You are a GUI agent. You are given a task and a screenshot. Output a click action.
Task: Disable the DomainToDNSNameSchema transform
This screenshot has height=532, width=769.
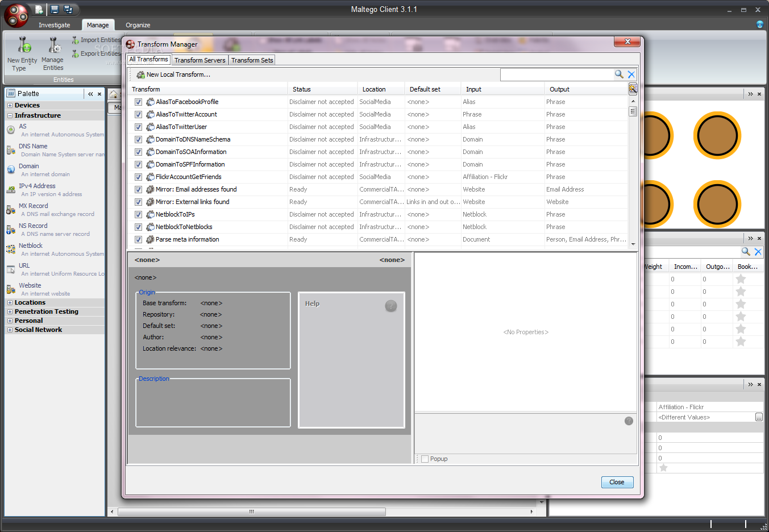[138, 139]
